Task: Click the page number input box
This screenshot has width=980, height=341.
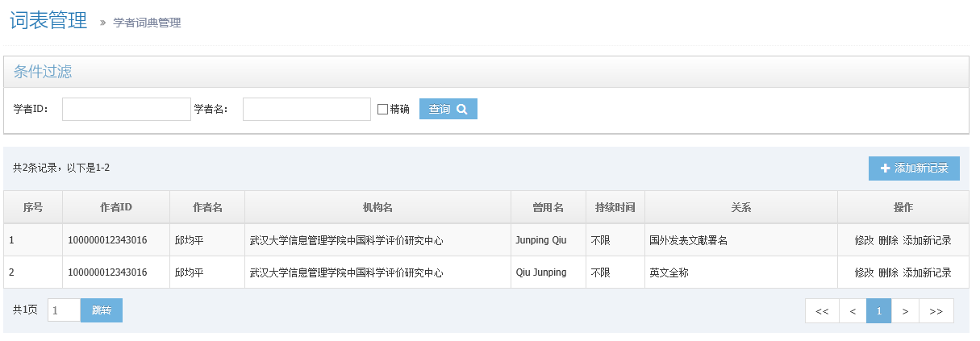Action: 64,310
